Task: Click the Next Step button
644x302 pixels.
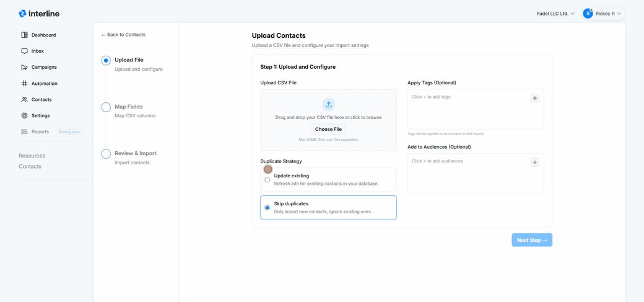Action: click(532, 240)
